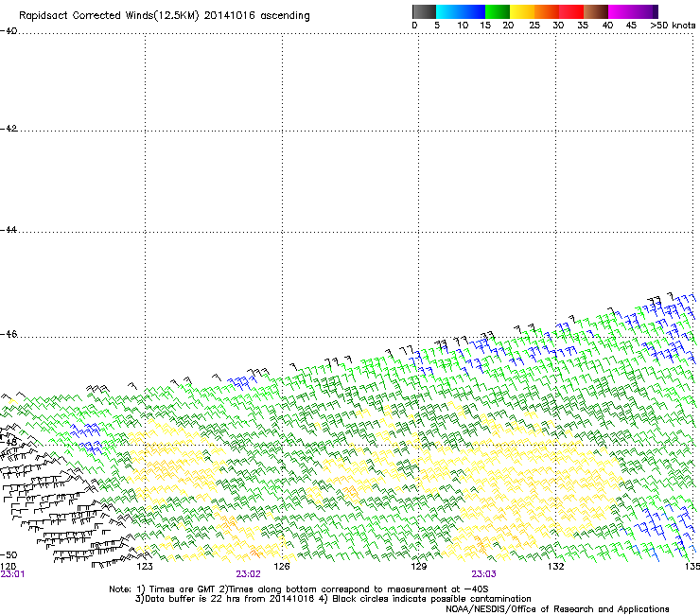The image size is (700, 615).
Task: Click longitude label '120'
Action: click(x=8, y=567)
